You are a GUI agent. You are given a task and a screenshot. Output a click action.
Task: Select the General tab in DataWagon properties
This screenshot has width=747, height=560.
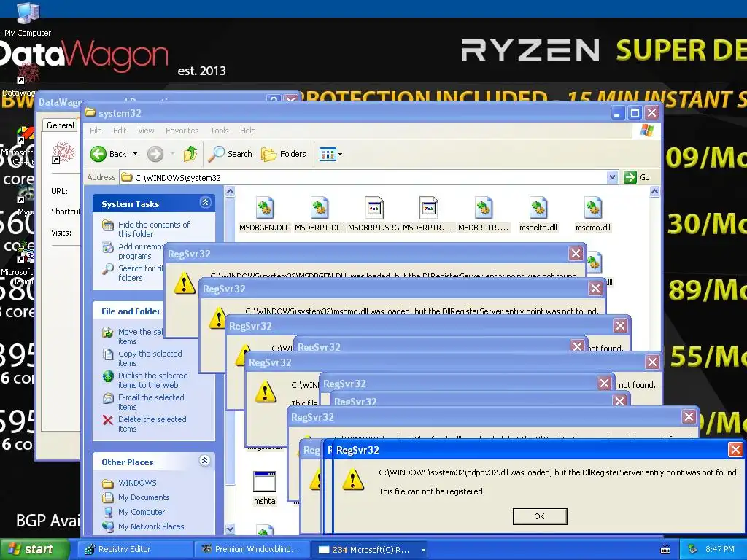60,125
